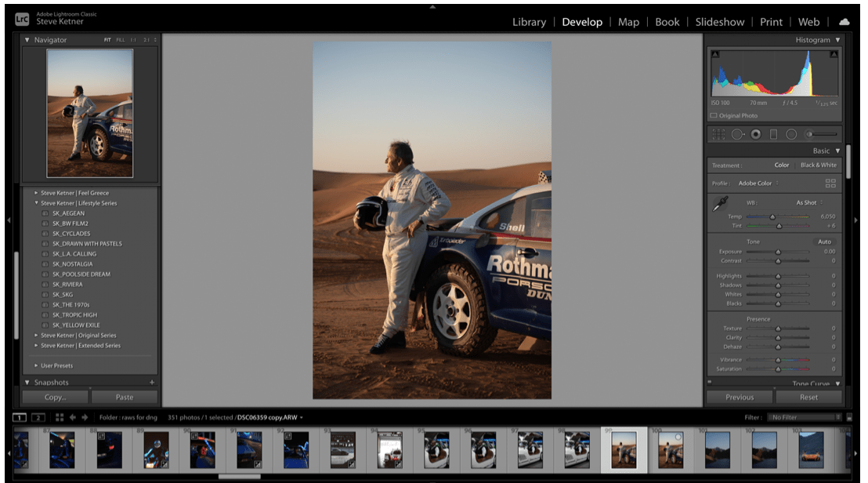
Task: Choose the Radial Filter tool
Action: (791, 135)
